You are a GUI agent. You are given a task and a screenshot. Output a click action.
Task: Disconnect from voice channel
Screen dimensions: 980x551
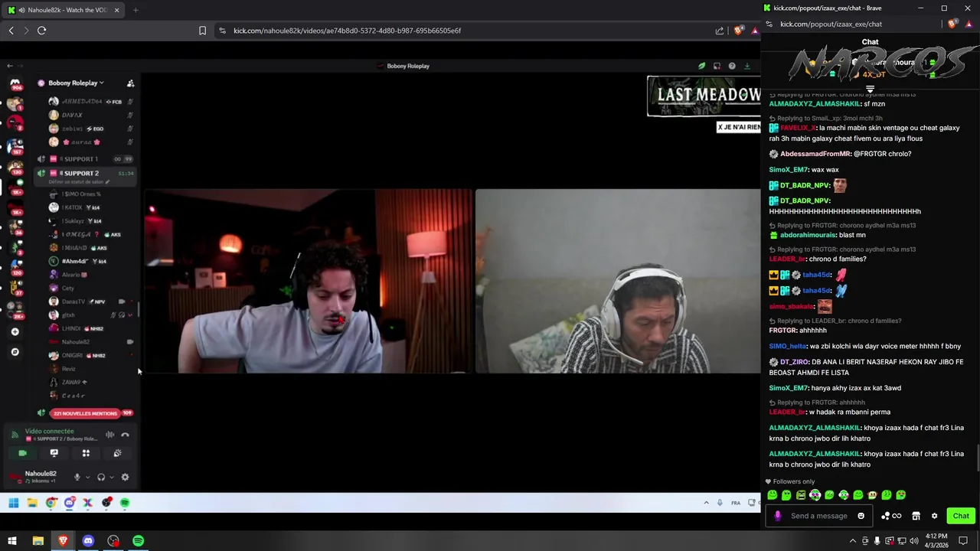click(x=125, y=435)
